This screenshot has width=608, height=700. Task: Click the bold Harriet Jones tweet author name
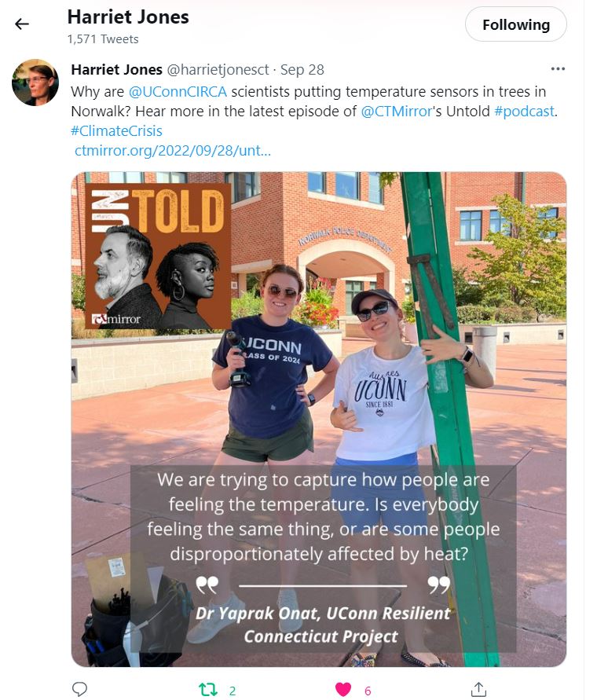(x=116, y=70)
